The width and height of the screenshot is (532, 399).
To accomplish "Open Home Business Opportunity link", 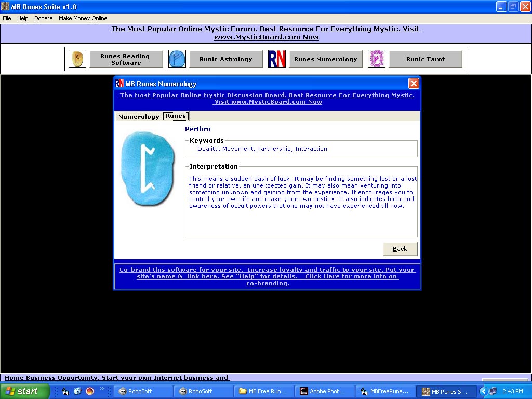I will [x=116, y=378].
